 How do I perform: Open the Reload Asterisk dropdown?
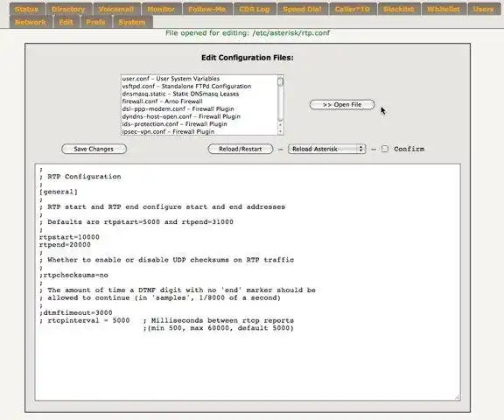point(327,149)
